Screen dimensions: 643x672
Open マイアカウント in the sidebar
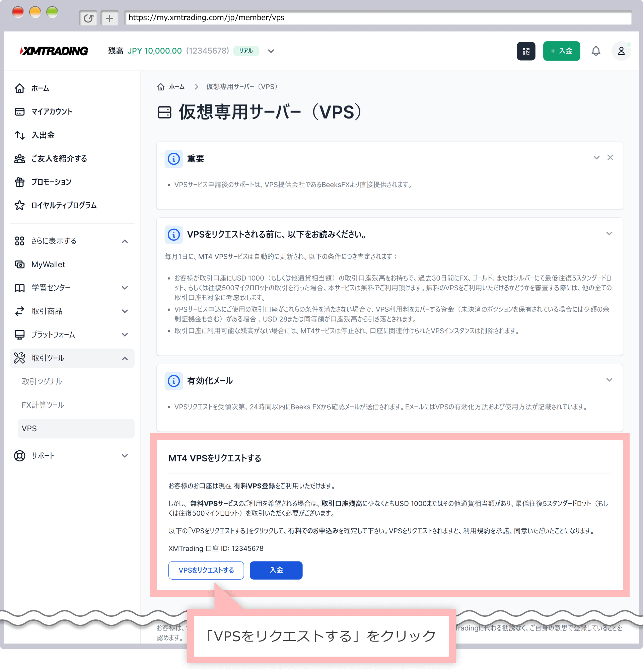click(72, 112)
